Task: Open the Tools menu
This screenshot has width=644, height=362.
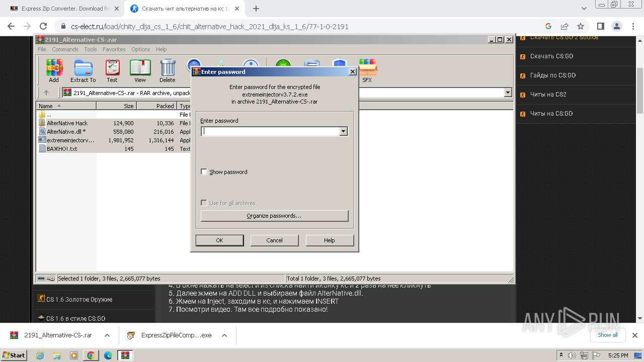Action: pos(91,49)
